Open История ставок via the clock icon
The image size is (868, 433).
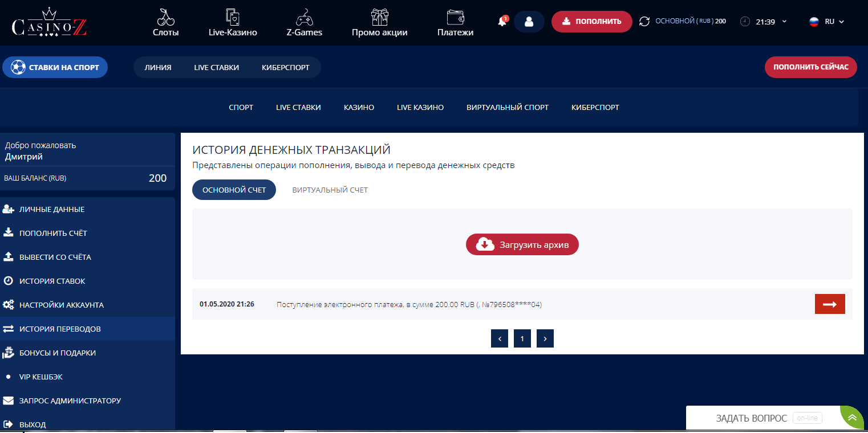pos(9,281)
